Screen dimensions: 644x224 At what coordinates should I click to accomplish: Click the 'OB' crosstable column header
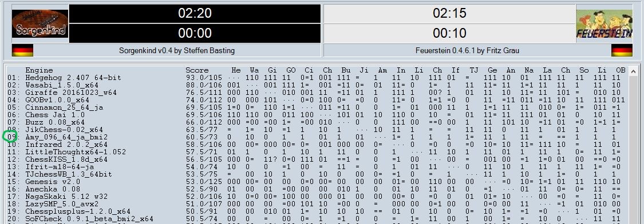pos(621,70)
